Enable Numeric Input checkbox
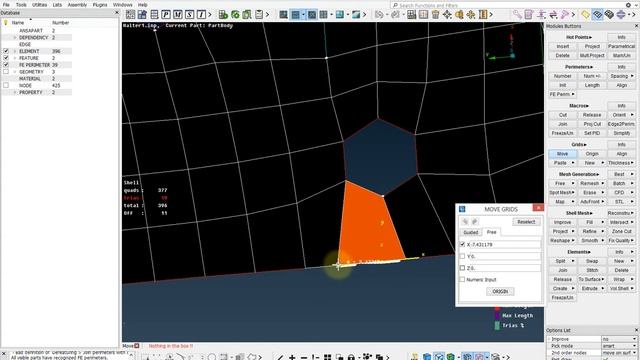Screen dimensions: 640x360 coord(462,280)
